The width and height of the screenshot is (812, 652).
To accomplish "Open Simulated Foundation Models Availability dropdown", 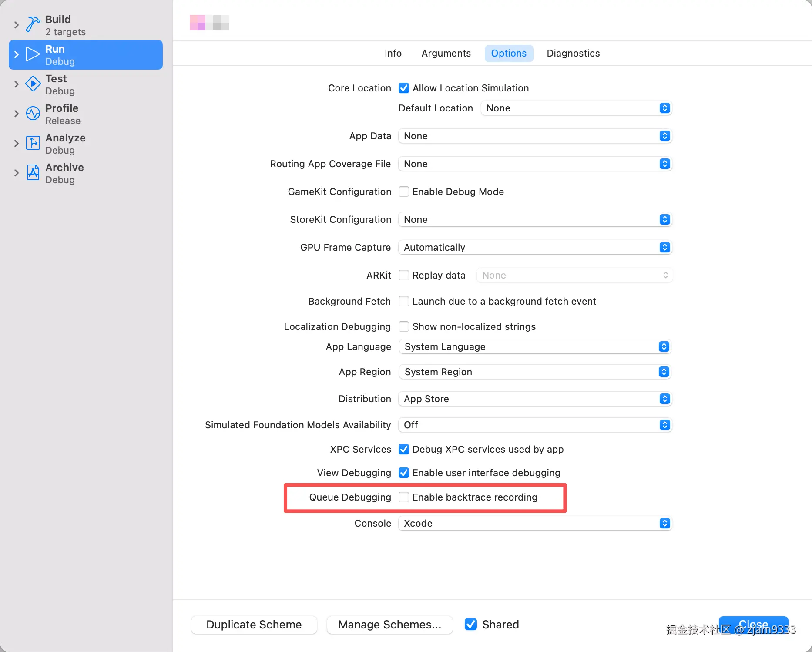I will click(x=535, y=425).
